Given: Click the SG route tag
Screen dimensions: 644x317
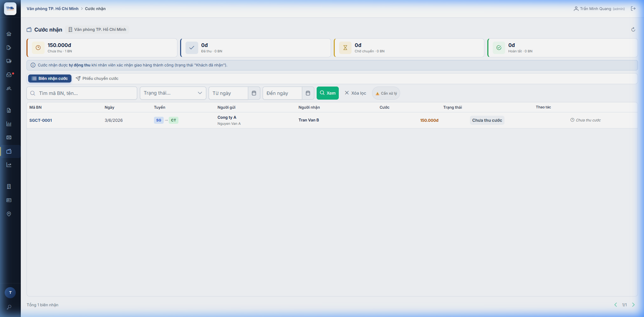Looking at the screenshot, I should [x=159, y=120].
